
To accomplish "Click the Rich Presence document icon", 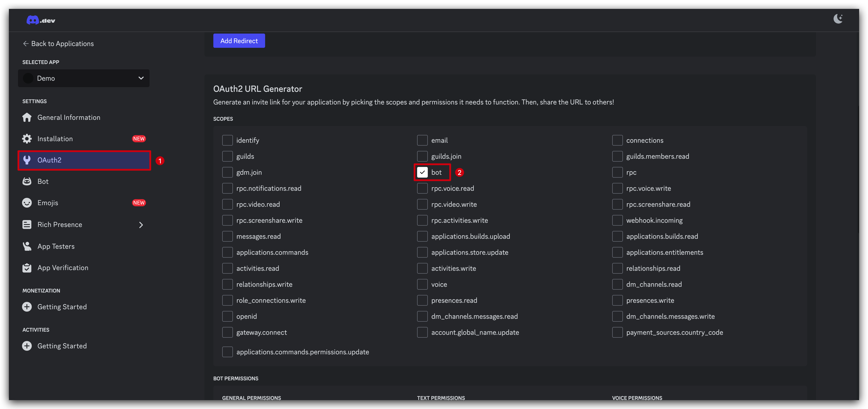I will [x=27, y=225].
